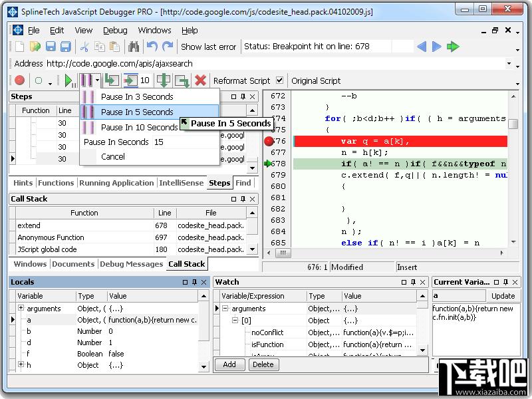Image resolution: width=532 pixels, height=399 pixels.
Task: Toggle the Reformat Script checkbox
Action: (x=279, y=80)
